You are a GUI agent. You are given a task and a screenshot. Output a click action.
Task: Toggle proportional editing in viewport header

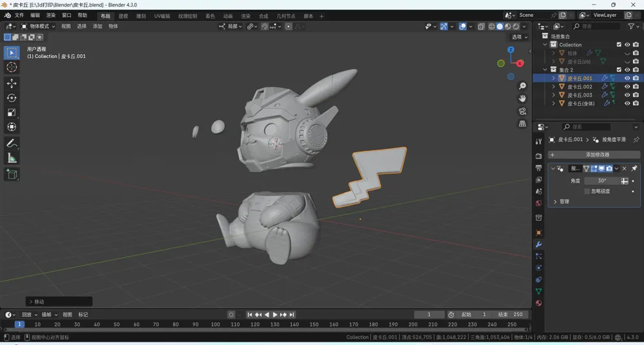(x=289, y=26)
